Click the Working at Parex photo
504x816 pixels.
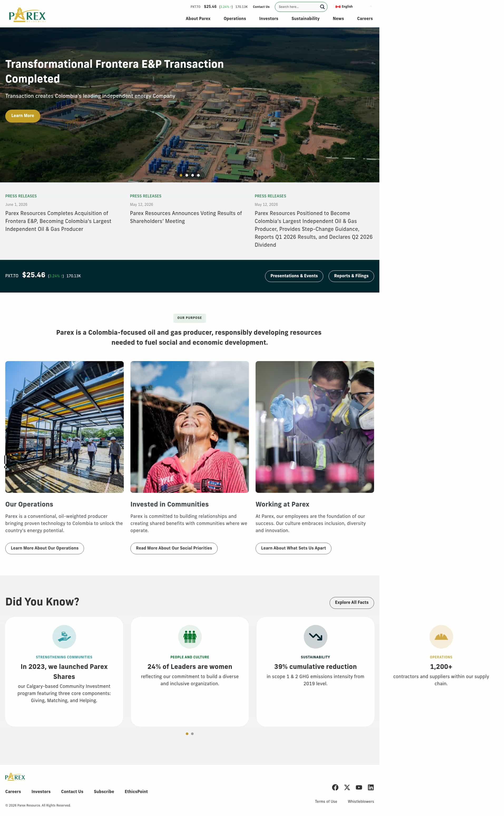coord(315,426)
